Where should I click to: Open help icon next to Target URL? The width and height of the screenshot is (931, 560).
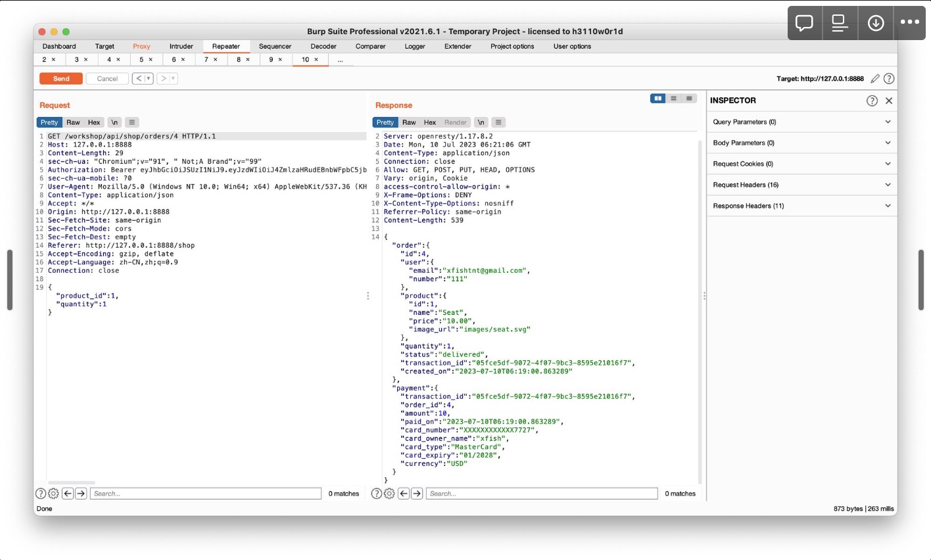[889, 79]
